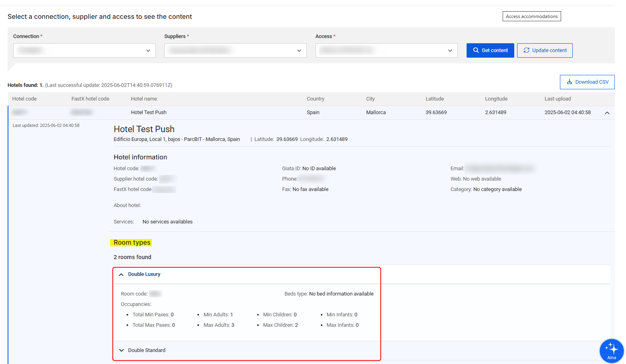The height and width of the screenshot is (364, 626).
Task: Click the Longitude column header
Action: (496, 99)
